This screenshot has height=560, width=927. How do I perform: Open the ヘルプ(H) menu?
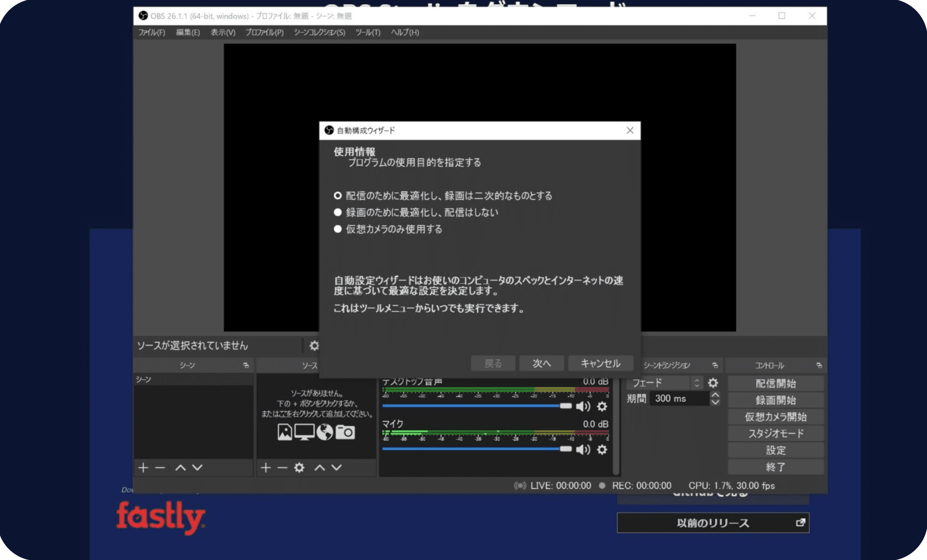[x=405, y=32]
